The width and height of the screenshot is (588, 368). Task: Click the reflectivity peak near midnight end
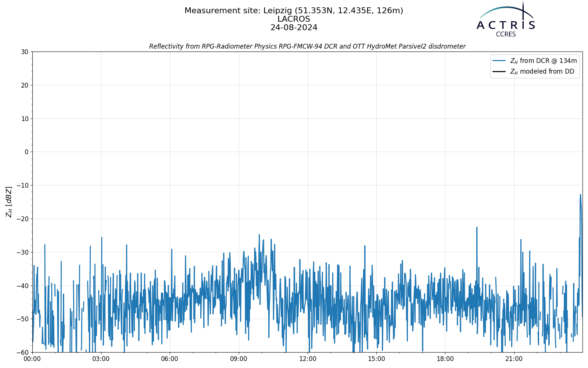click(580, 195)
